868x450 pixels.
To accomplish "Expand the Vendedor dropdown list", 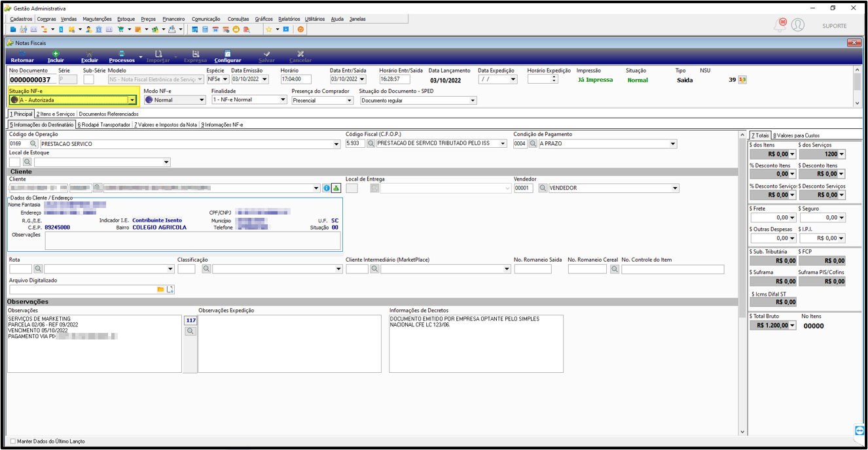I will [675, 188].
